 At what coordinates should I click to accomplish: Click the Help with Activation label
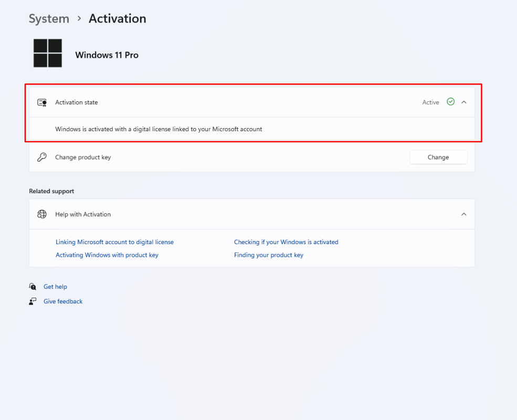pos(83,215)
